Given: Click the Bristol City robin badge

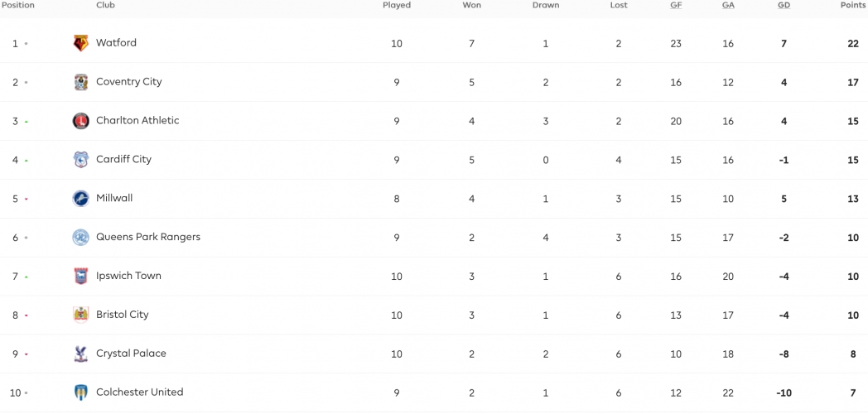Looking at the screenshot, I should coord(81,315).
